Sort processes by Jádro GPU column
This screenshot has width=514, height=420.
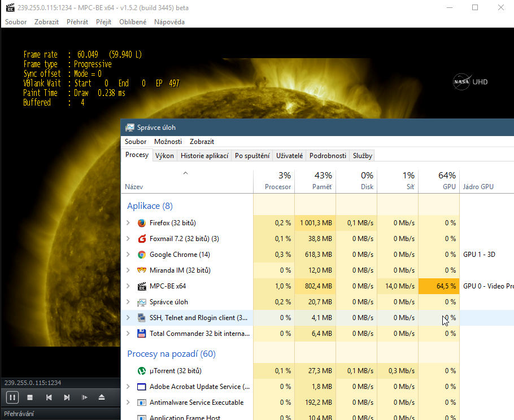pyautogui.click(x=487, y=181)
